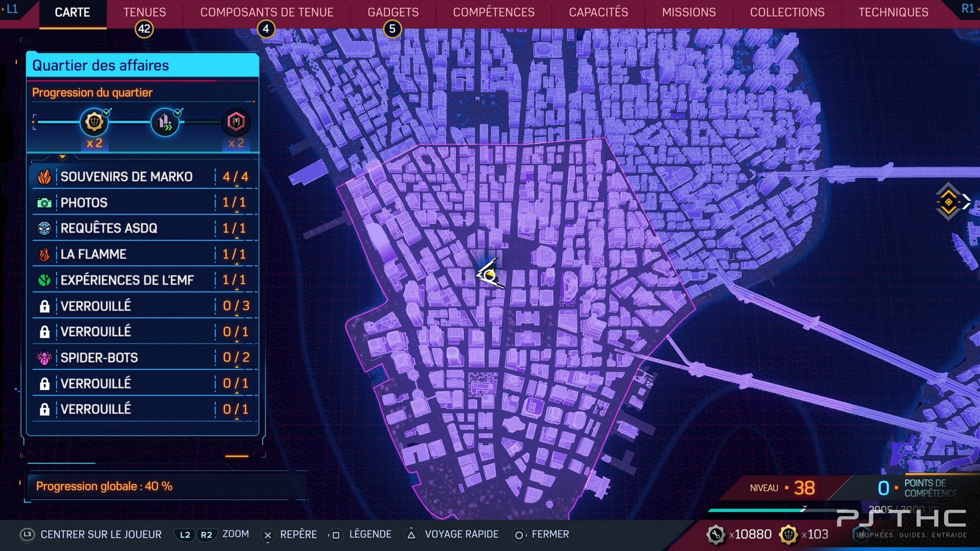Select the Photos row
The height and width of the screenshot is (551, 980).
(x=144, y=203)
